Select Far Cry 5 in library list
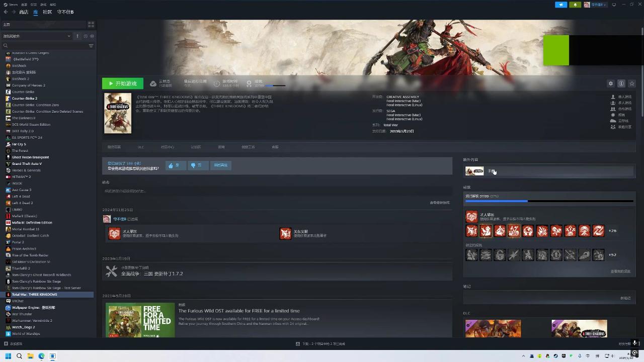This screenshot has width=644, height=362. (x=19, y=144)
